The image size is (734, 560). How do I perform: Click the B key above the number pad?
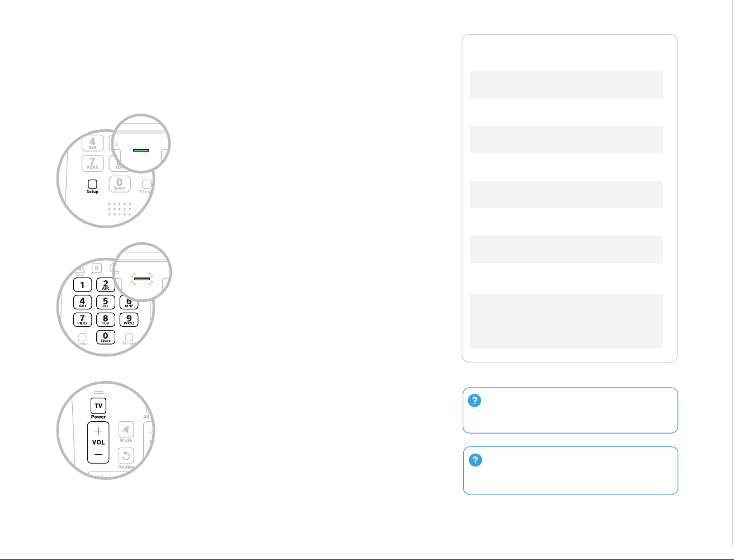point(96,268)
